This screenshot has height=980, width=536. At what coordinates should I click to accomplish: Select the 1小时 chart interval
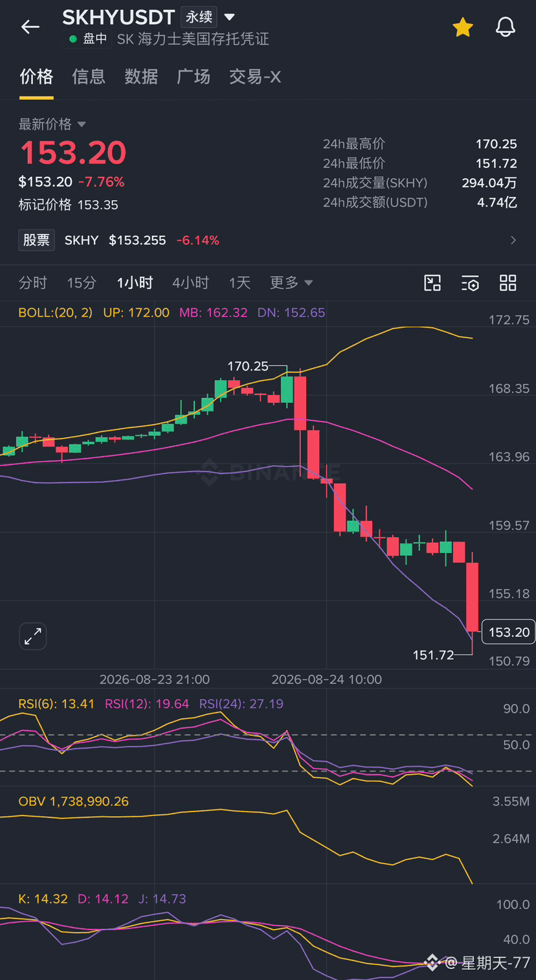pyautogui.click(x=135, y=283)
